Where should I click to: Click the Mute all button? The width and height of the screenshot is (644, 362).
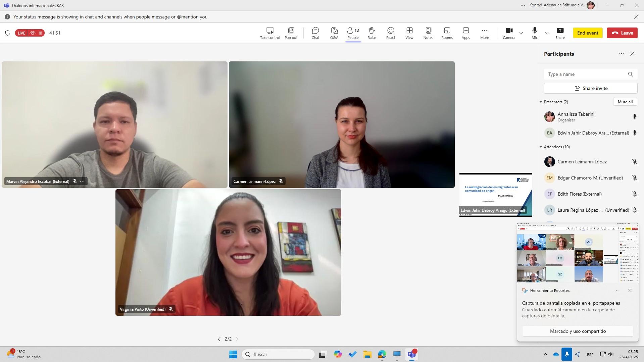[625, 102]
